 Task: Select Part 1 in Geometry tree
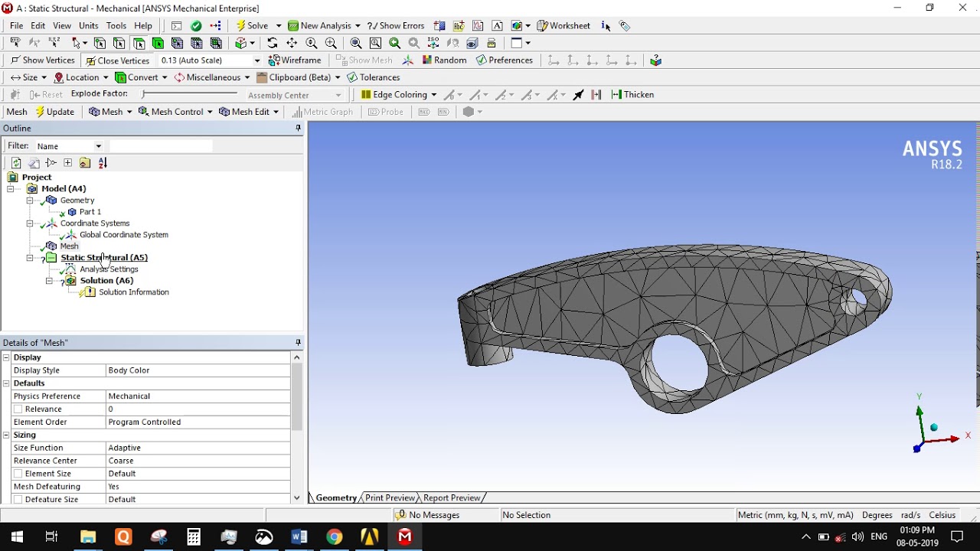(x=90, y=211)
